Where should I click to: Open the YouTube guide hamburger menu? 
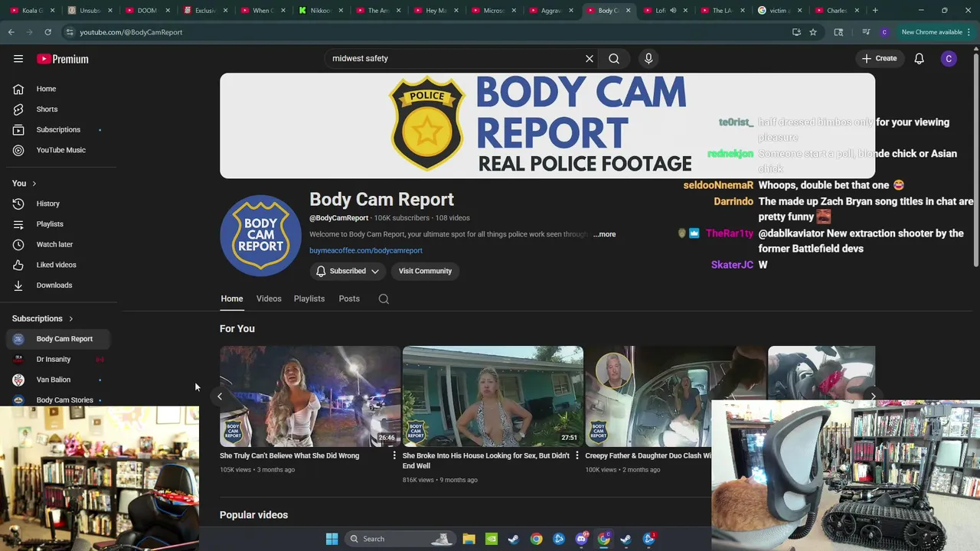coord(18,58)
